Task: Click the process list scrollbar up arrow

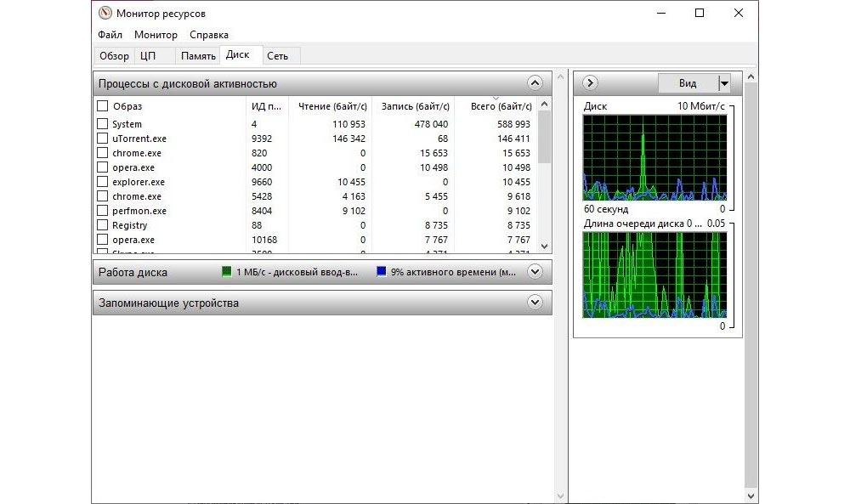Action: (x=545, y=104)
